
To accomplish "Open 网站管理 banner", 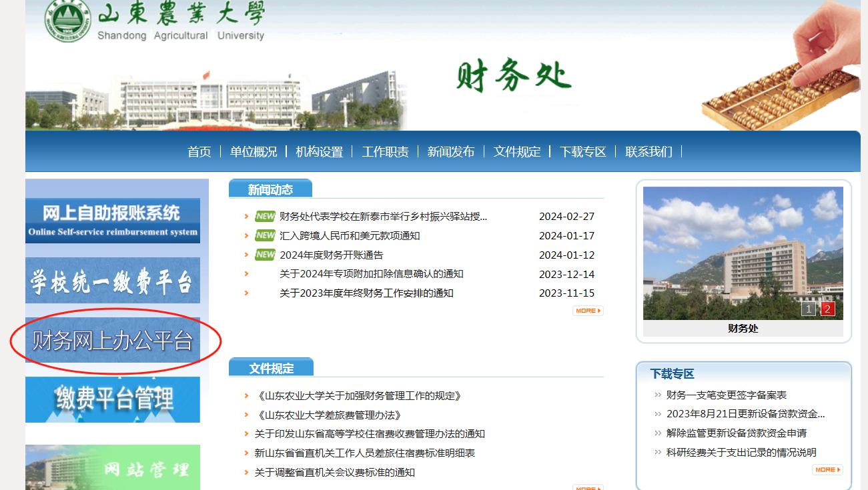I will pyautogui.click(x=113, y=467).
